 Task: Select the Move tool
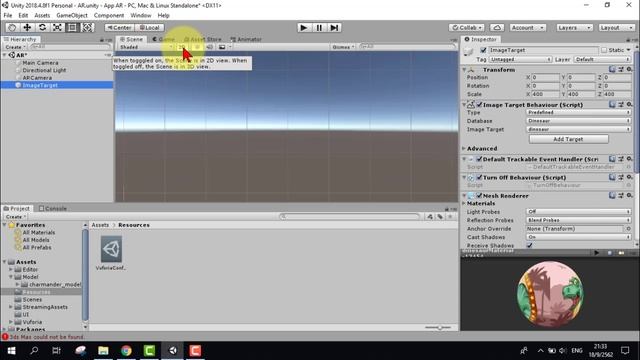pos(27,27)
